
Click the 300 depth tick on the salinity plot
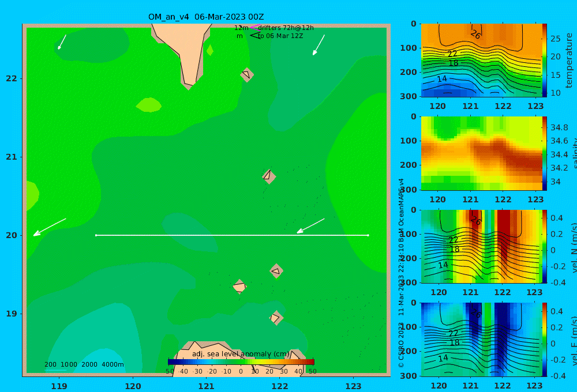[409, 190]
